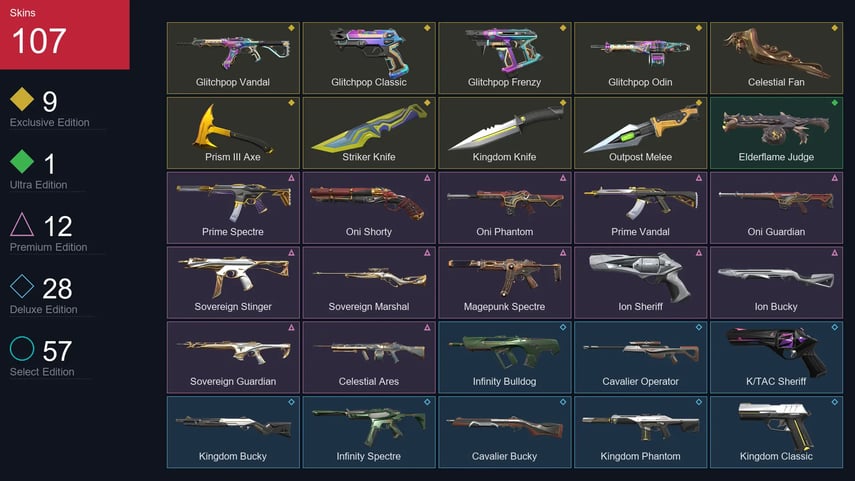Click the yellow Exclusive Edition diamond icon

coord(22,99)
